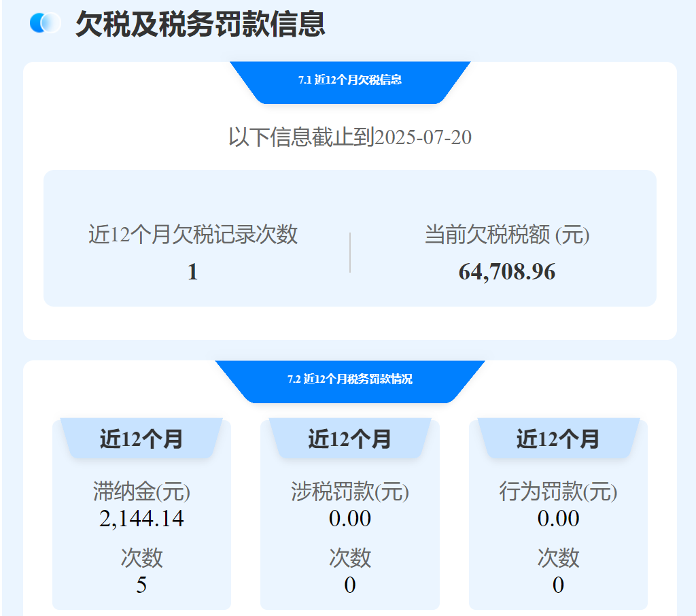Screen dimensions: 696x616
Task: Click the 次数 value 5 under 滞纳金
Action: [x=141, y=584]
